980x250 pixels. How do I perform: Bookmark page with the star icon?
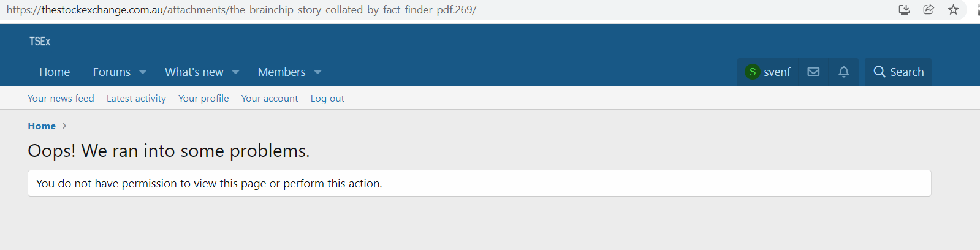[x=953, y=9]
